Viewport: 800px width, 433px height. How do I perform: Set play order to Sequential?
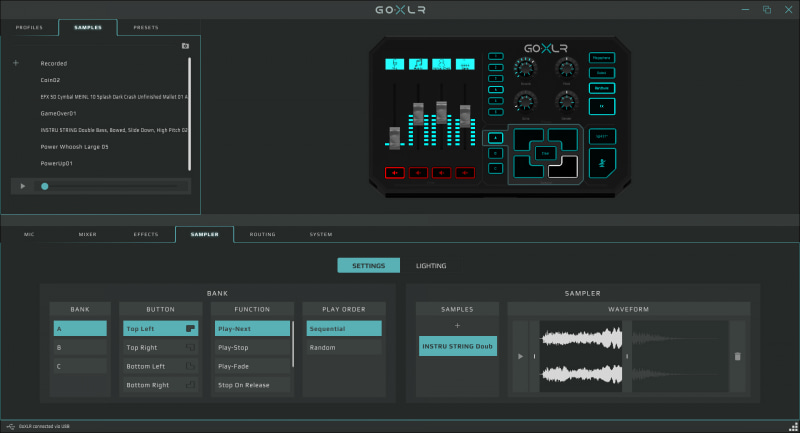(x=344, y=328)
